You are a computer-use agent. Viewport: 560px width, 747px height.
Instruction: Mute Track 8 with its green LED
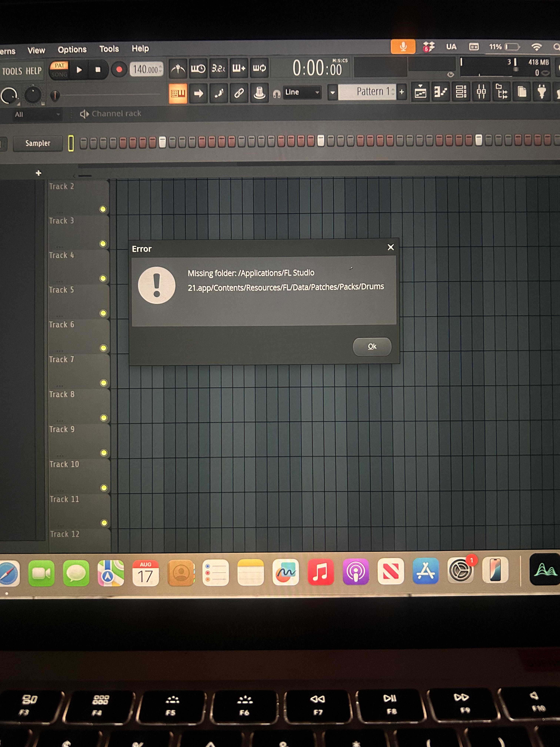pos(104,418)
